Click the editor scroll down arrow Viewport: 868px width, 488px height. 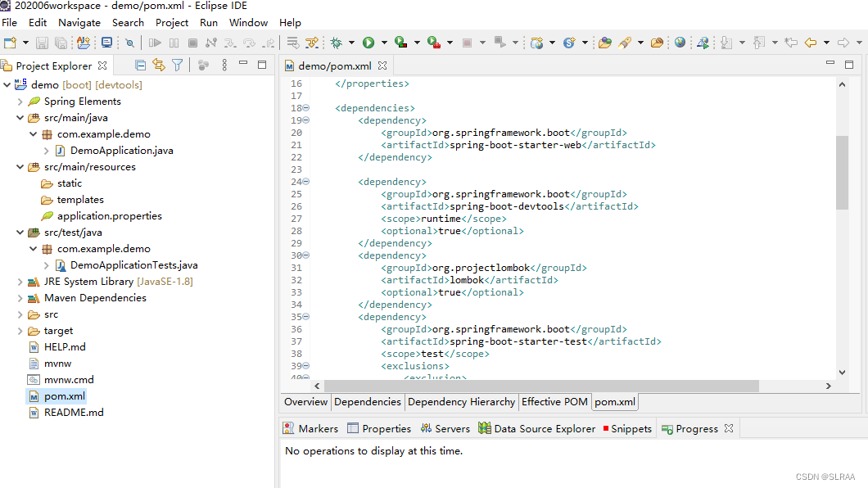tap(842, 373)
